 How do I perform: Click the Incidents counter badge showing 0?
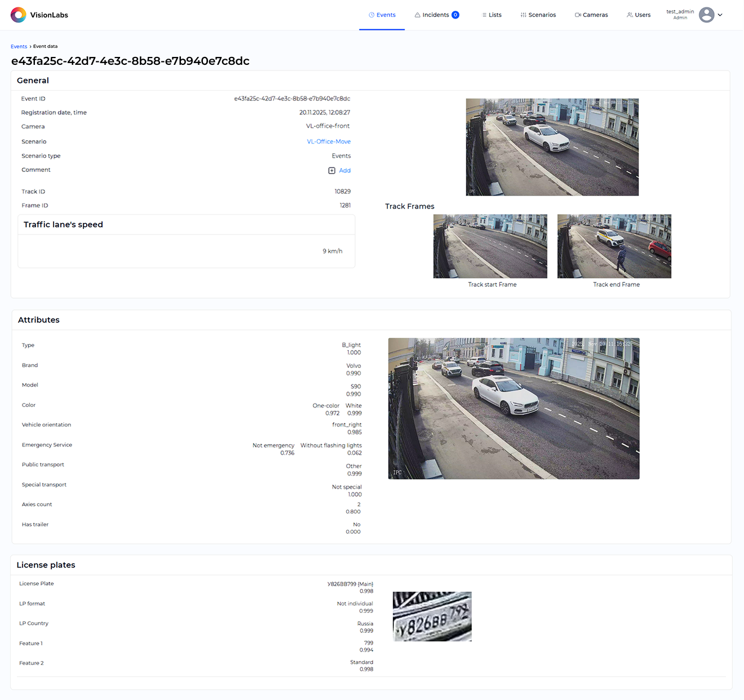[x=454, y=15]
